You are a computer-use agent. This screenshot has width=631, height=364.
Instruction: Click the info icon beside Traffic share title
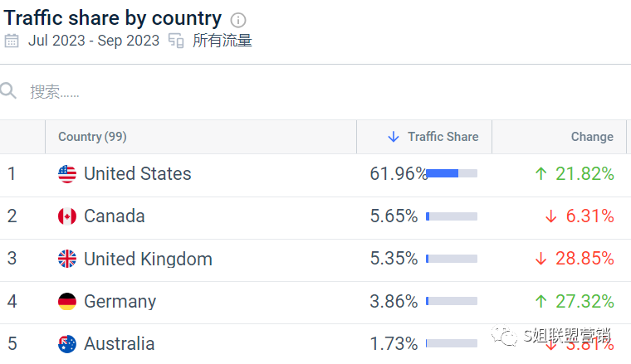click(x=238, y=20)
